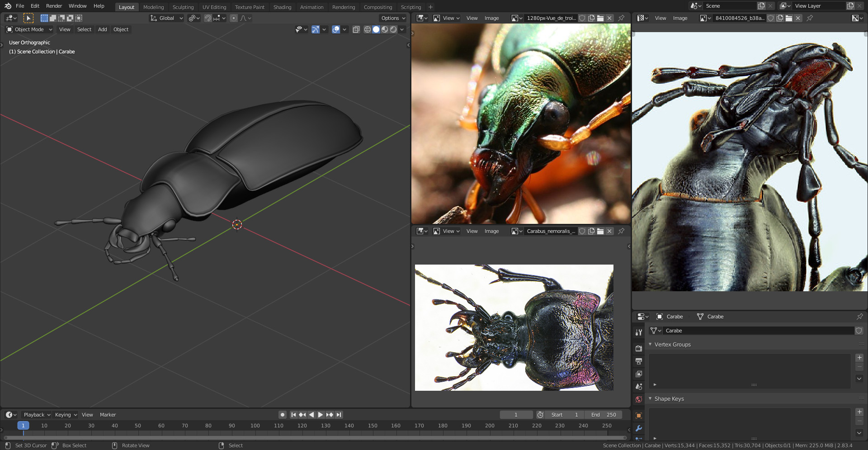Pin the top image editor's image
The width and height of the screenshot is (868, 450).
621,18
